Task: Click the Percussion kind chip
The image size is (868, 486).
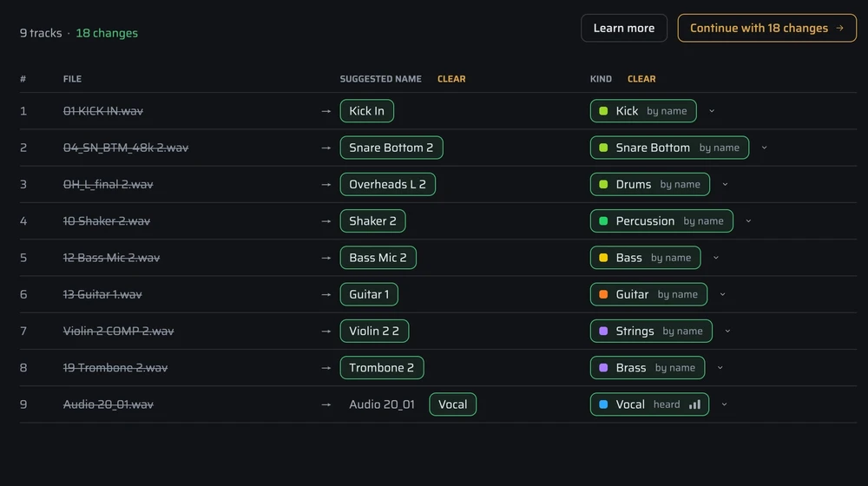Action: tap(661, 220)
